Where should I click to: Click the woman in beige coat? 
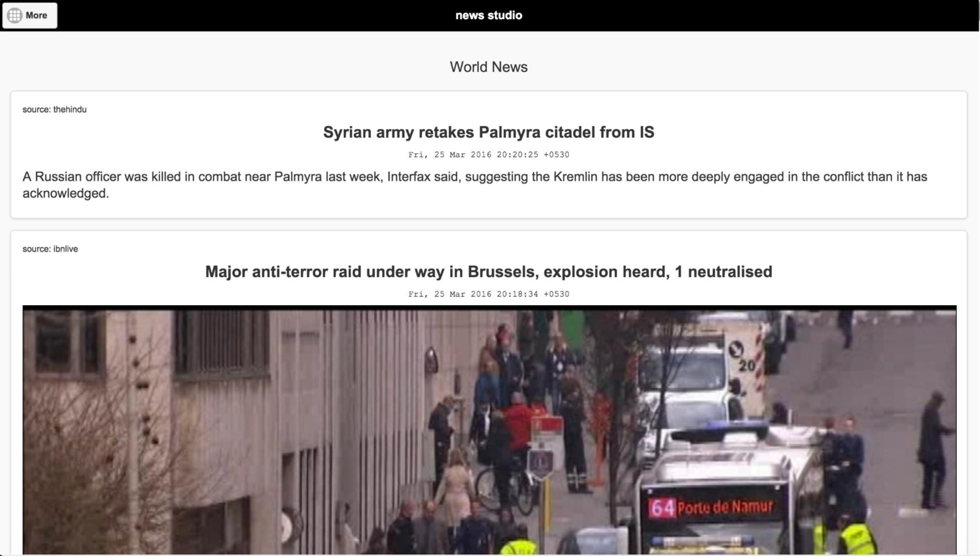[x=455, y=489]
